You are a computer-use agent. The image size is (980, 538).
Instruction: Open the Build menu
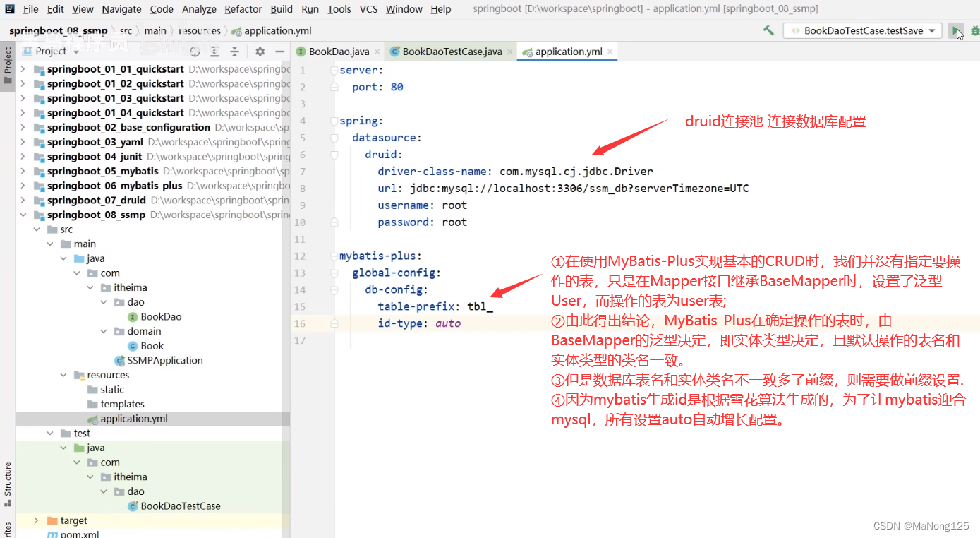click(x=282, y=9)
